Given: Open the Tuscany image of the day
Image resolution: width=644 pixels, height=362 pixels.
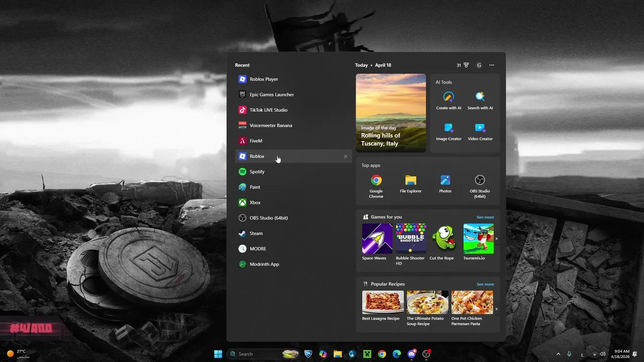Looking at the screenshot, I should coord(391,113).
